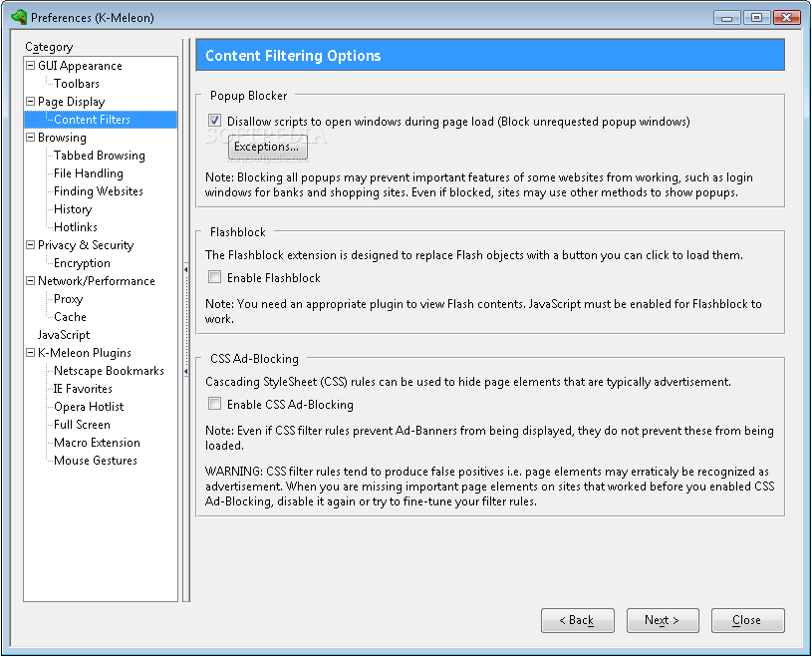812x657 pixels.
Task: Select Network/Performance category
Action: [97, 281]
